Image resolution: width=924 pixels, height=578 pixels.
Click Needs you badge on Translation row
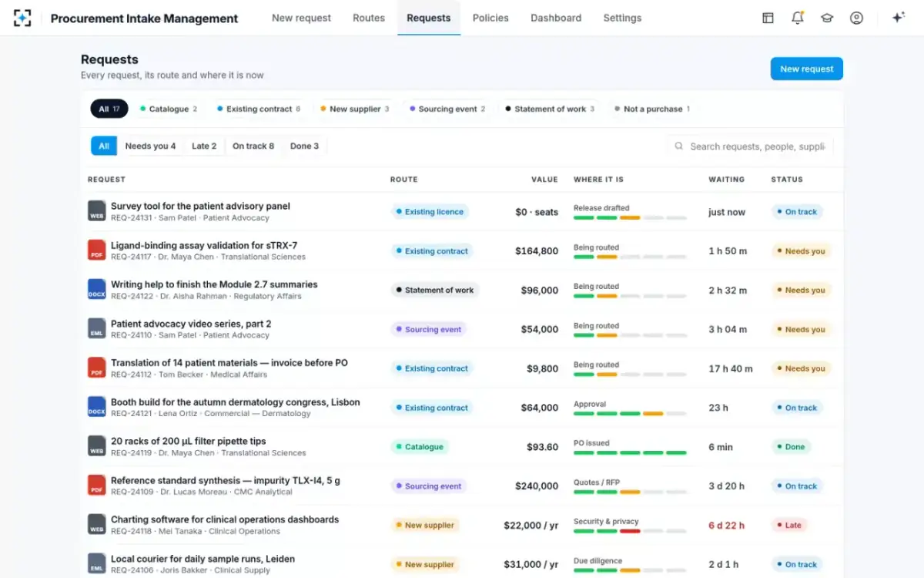[801, 369]
